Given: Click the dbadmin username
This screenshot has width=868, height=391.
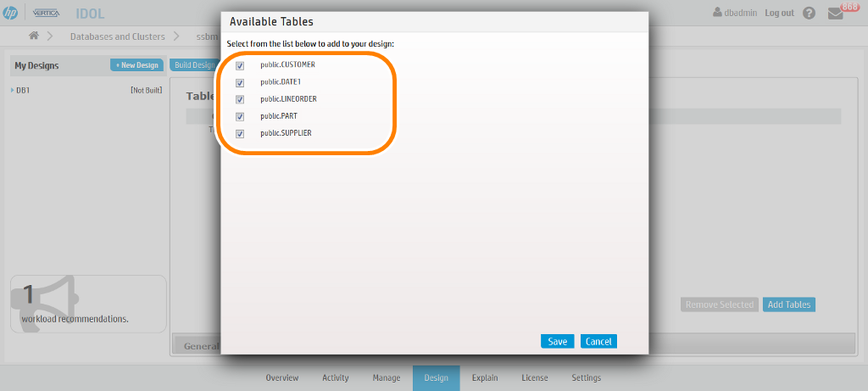Looking at the screenshot, I should (741, 13).
